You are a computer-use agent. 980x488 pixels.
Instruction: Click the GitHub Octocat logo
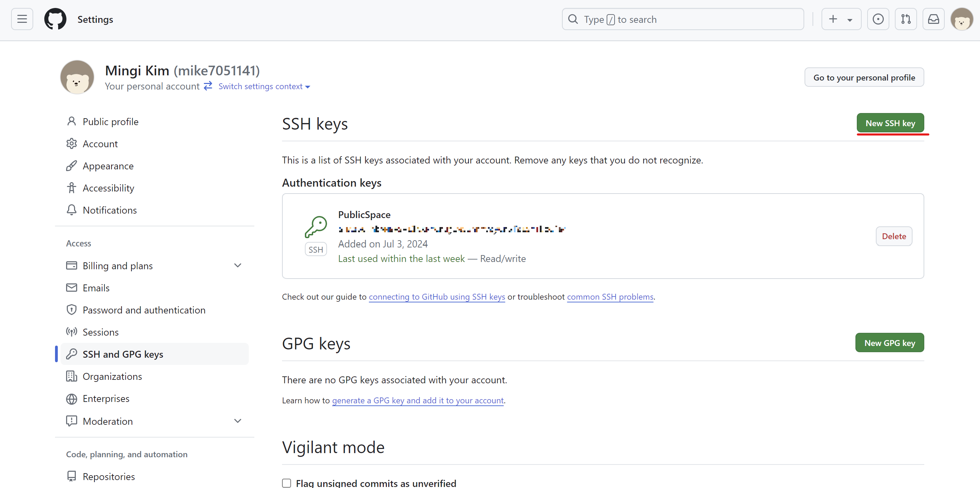[55, 19]
